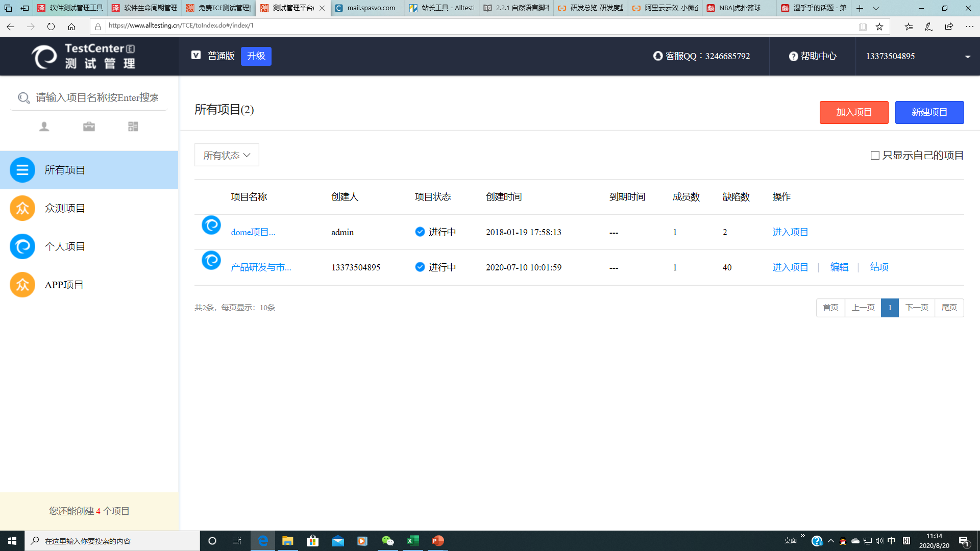
Task: Select the 所有项目 menu entry
Action: 65,170
